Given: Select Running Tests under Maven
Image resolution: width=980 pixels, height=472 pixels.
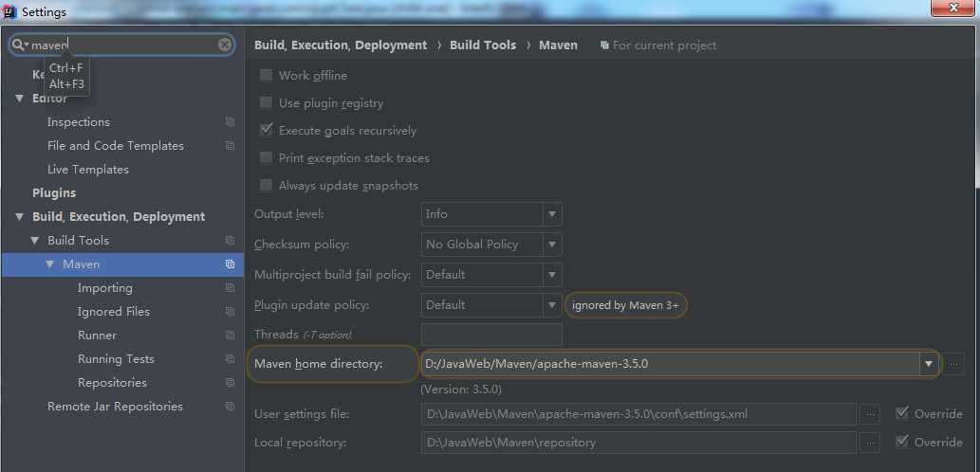Looking at the screenshot, I should click(x=116, y=359).
